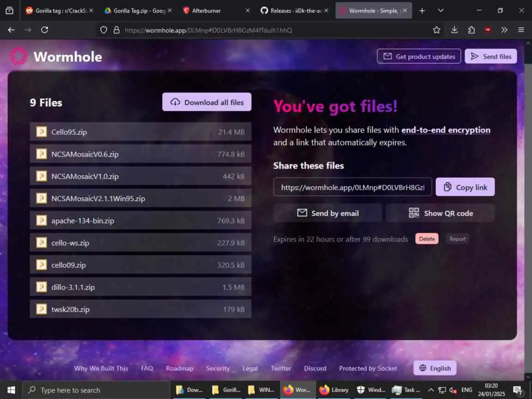The image size is (532, 399).
Task: Click the Download all files button
Action: (206, 102)
